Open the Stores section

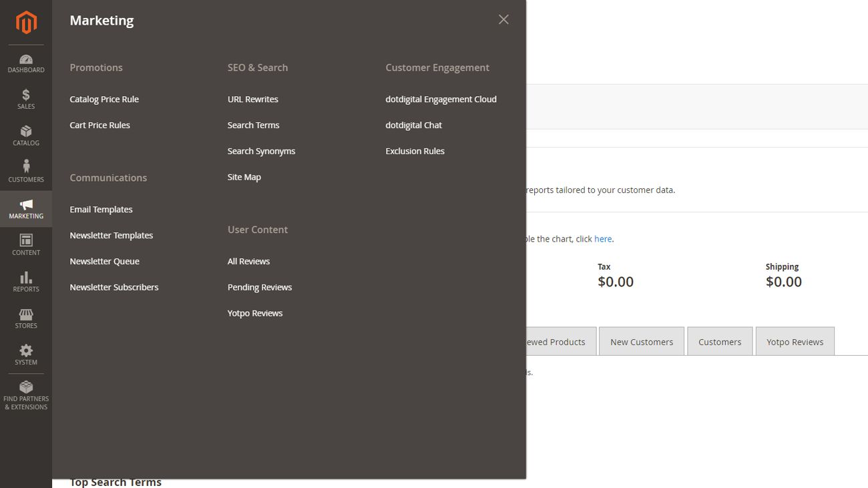pos(26,318)
